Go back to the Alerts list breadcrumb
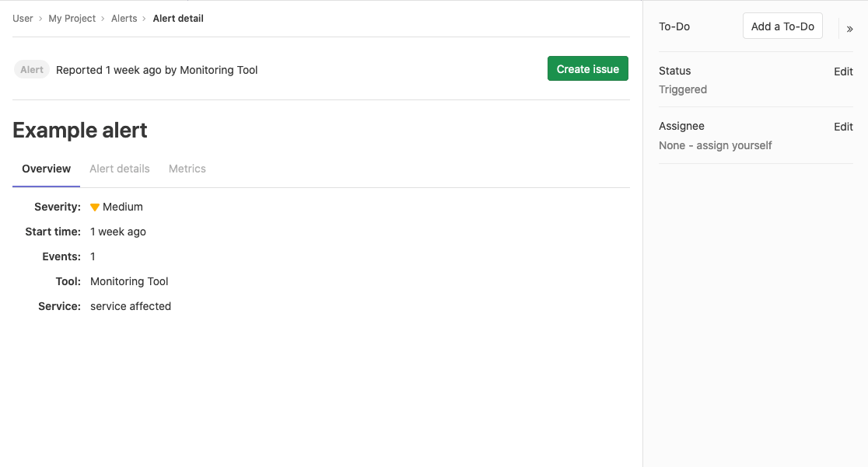Viewport: 868px width, 467px height. tap(124, 18)
